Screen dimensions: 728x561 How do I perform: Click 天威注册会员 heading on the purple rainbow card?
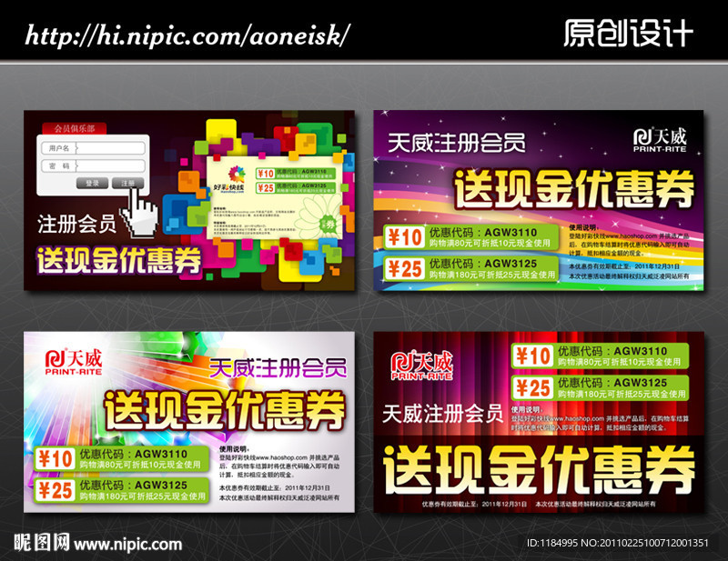457,143
